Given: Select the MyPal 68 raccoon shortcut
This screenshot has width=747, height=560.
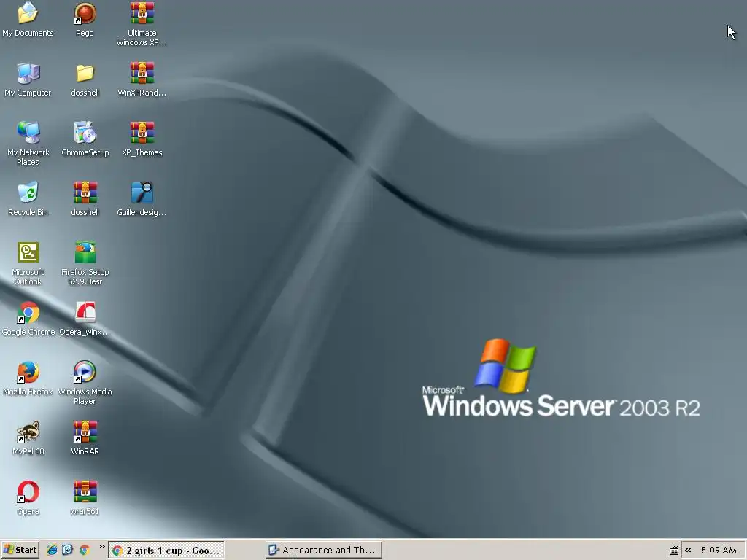Looking at the screenshot, I should 28,432.
